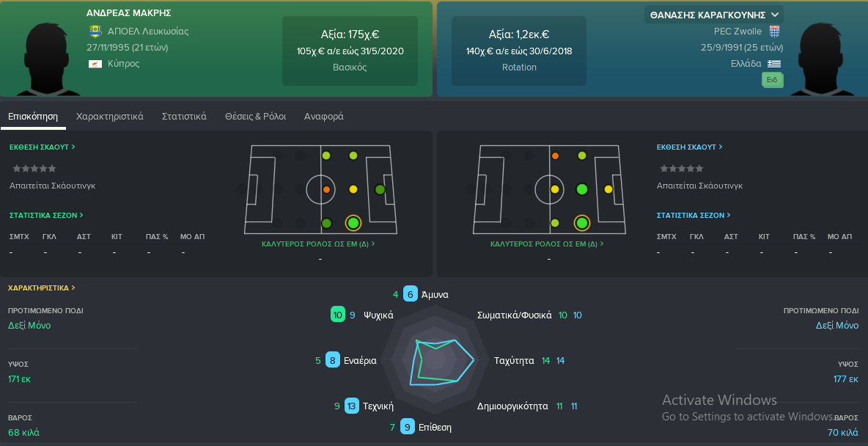
Task: Switch to the Θέσεις & Ρόλοι tab
Action: [255, 117]
